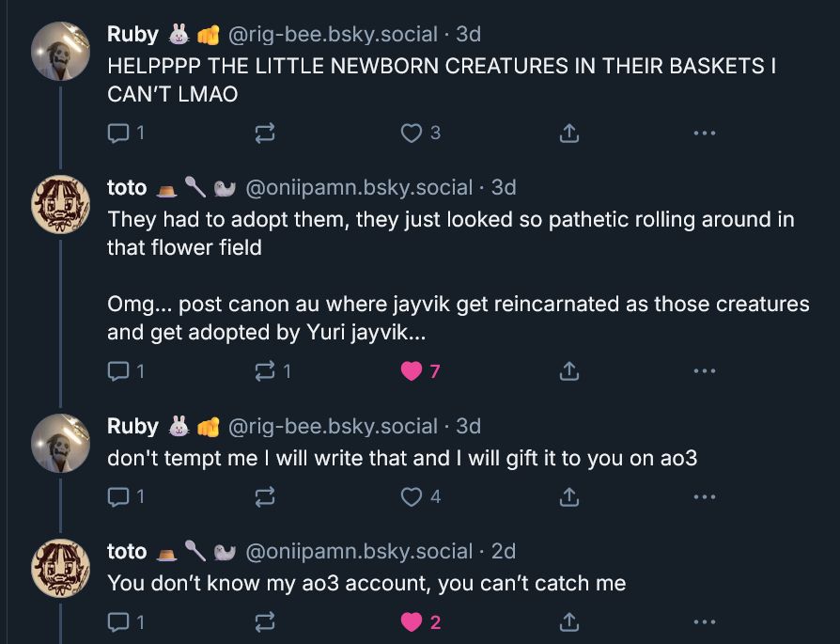Open more options on Ruby's HELPPPP post
The height and width of the screenshot is (644, 840).
click(x=705, y=133)
